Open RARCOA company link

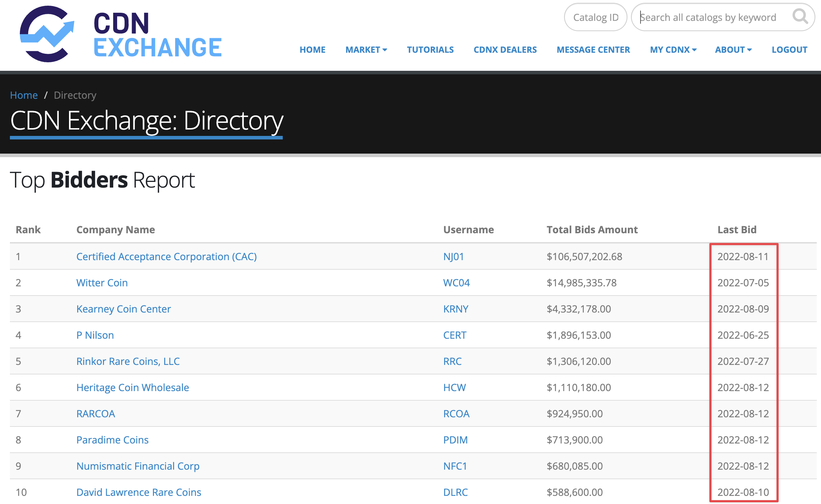pyautogui.click(x=96, y=414)
